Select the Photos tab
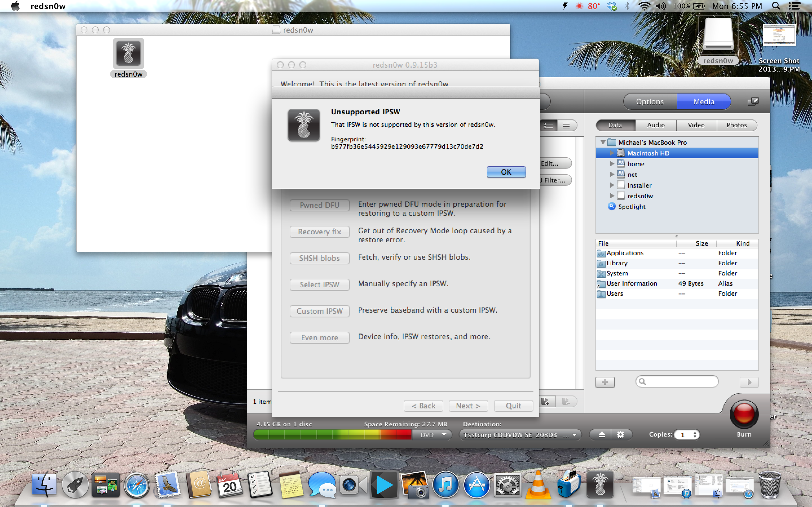The image size is (812, 507). coord(736,125)
